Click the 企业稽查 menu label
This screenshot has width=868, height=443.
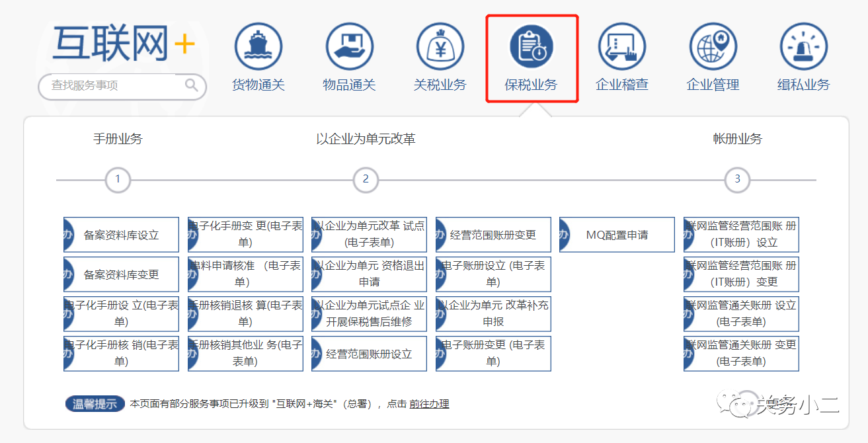point(622,85)
